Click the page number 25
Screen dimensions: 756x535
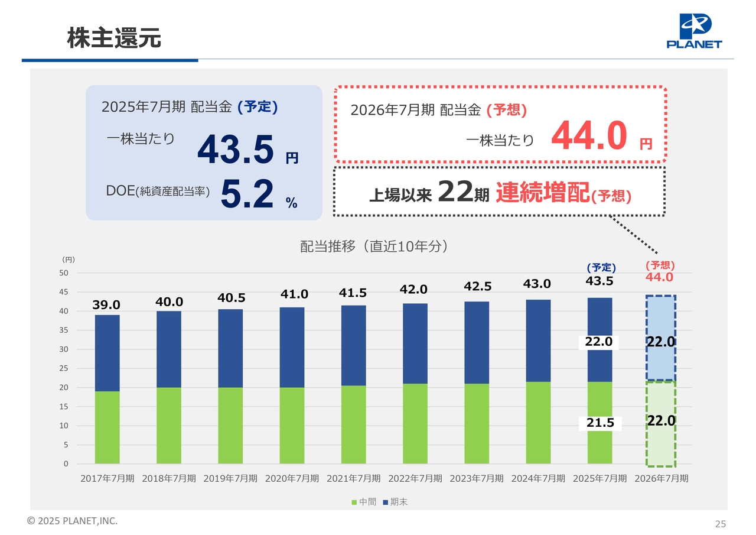720,524
